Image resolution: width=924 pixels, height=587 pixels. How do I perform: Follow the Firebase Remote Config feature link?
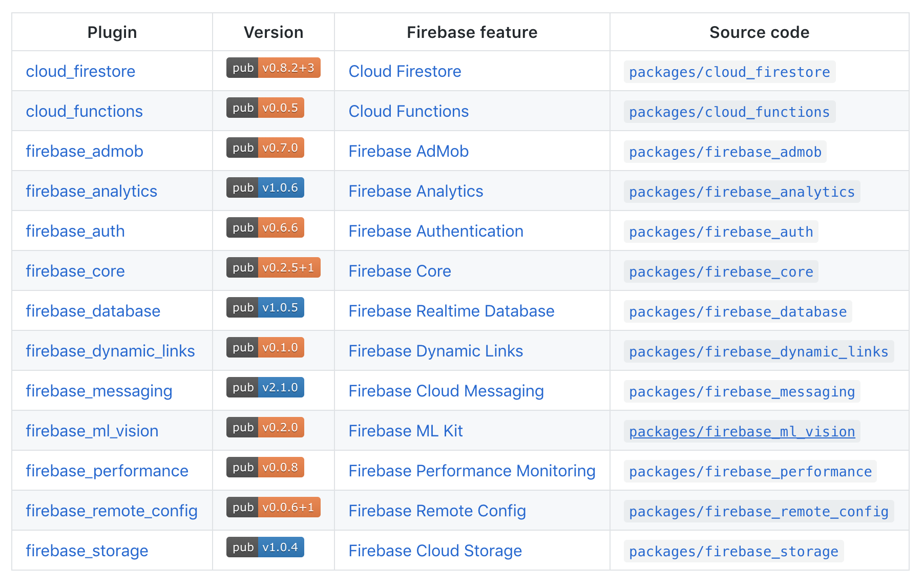437,511
